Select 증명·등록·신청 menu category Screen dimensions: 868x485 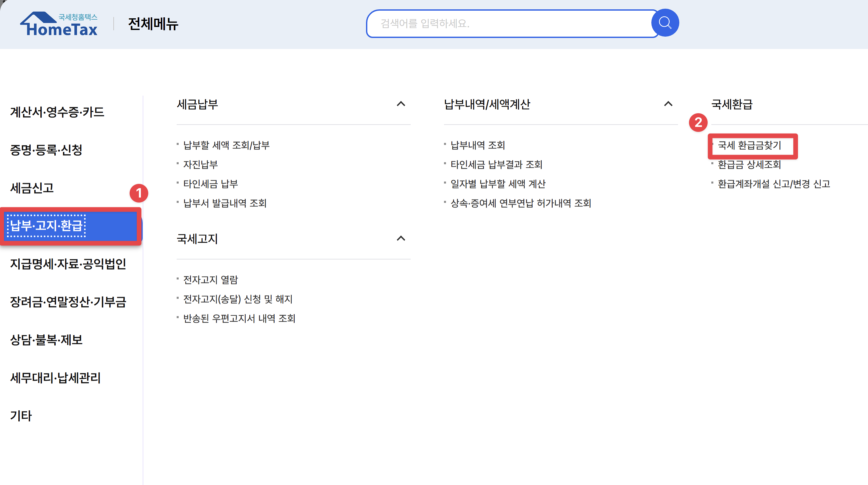click(x=46, y=150)
